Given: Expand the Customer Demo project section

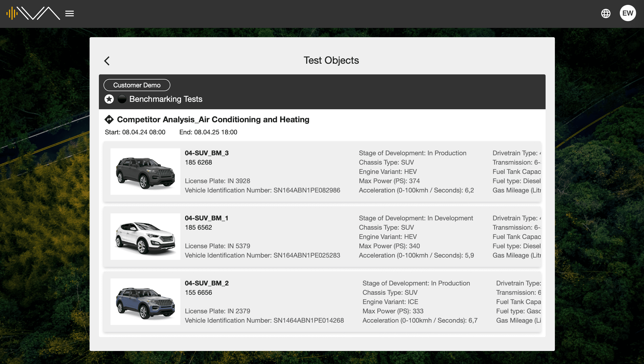Looking at the screenshot, I should pyautogui.click(x=137, y=85).
